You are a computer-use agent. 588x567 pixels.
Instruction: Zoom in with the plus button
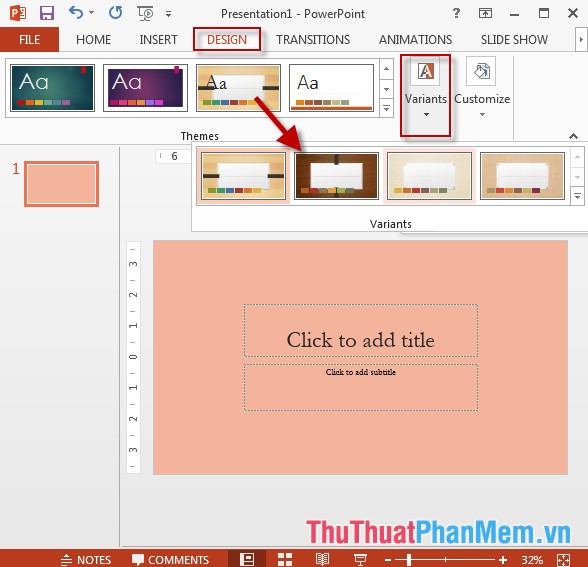point(503,560)
